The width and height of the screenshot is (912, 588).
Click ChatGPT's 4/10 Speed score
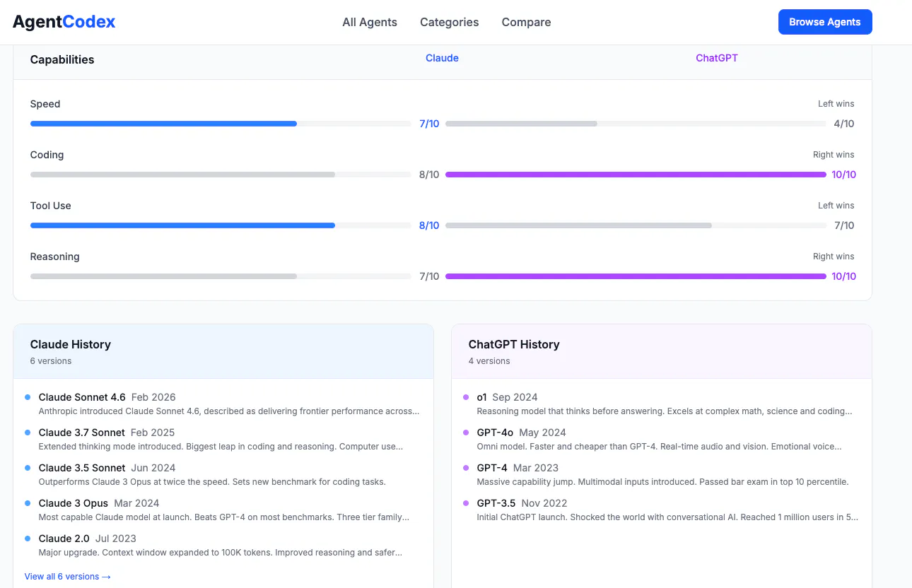(844, 124)
